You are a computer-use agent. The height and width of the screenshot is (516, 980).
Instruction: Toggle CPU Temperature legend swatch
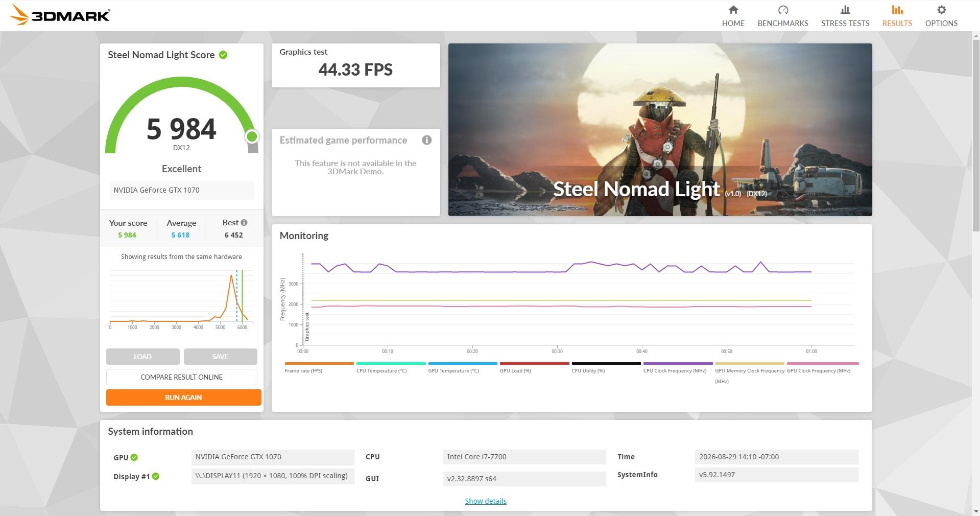(x=391, y=364)
